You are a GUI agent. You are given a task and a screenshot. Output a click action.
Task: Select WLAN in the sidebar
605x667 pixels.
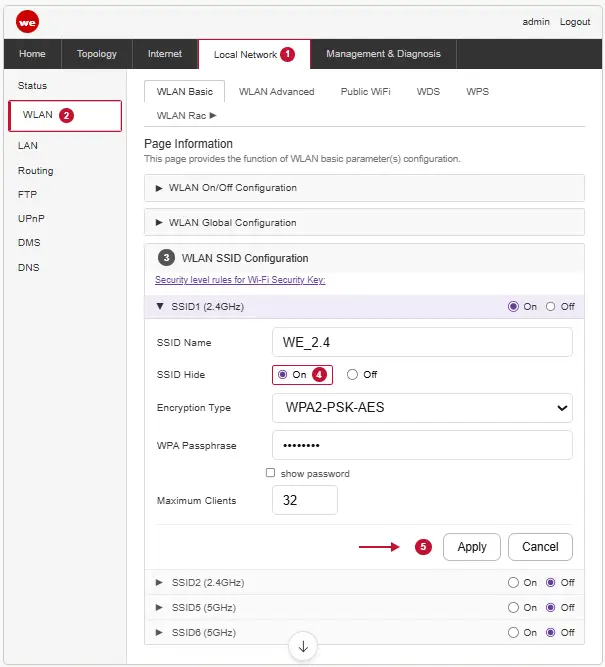[x=65, y=116]
